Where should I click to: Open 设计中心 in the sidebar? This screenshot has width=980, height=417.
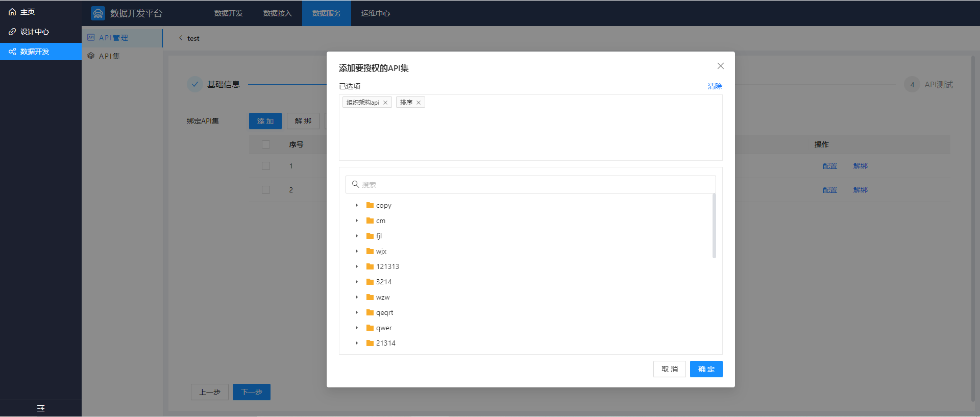click(34, 32)
